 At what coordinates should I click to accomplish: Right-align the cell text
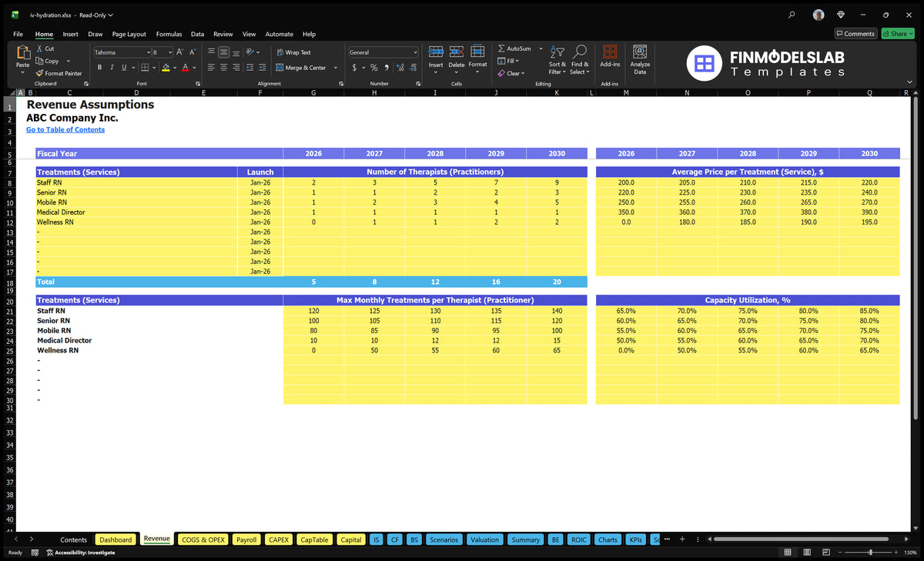coord(236,68)
